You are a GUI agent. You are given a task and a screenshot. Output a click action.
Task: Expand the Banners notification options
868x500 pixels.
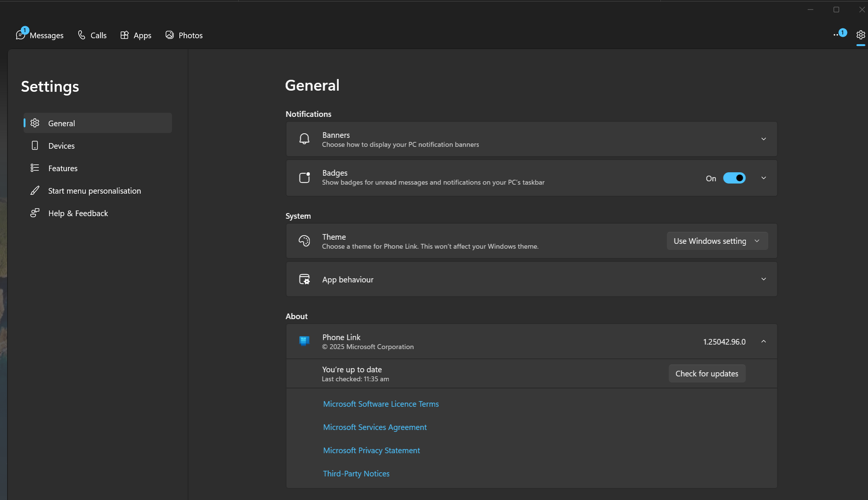click(x=763, y=139)
